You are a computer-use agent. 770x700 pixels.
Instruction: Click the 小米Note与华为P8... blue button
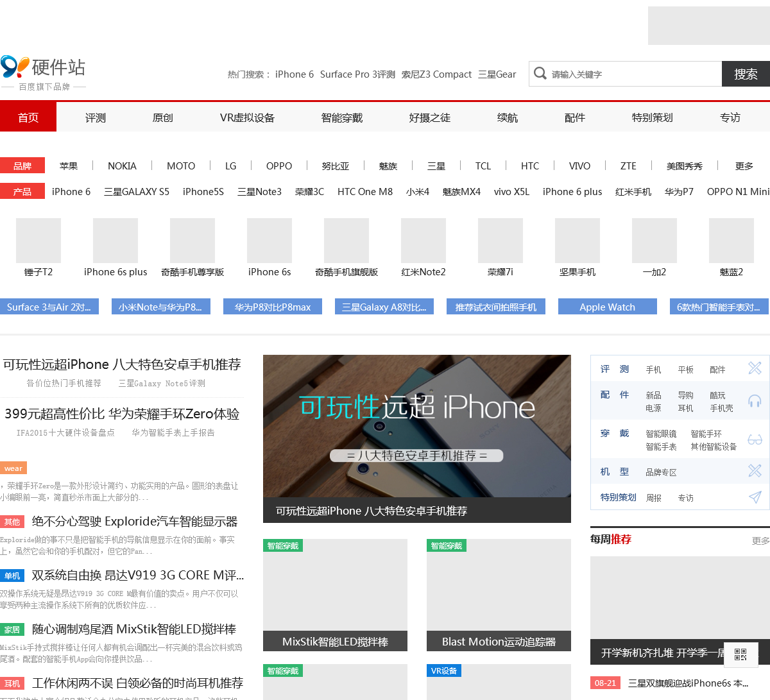coord(161,307)
